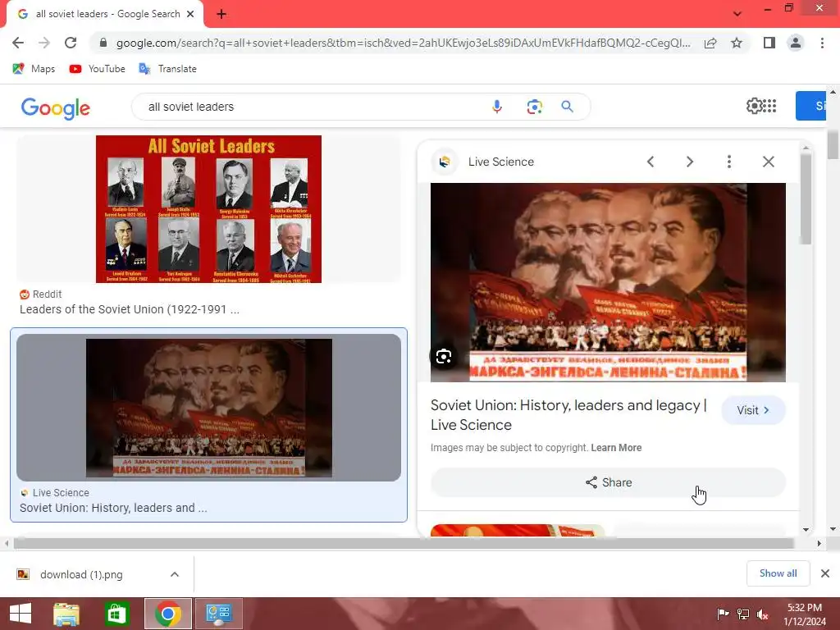840x630 pixels.
Task: Click into the search box text
Action: 191,107
